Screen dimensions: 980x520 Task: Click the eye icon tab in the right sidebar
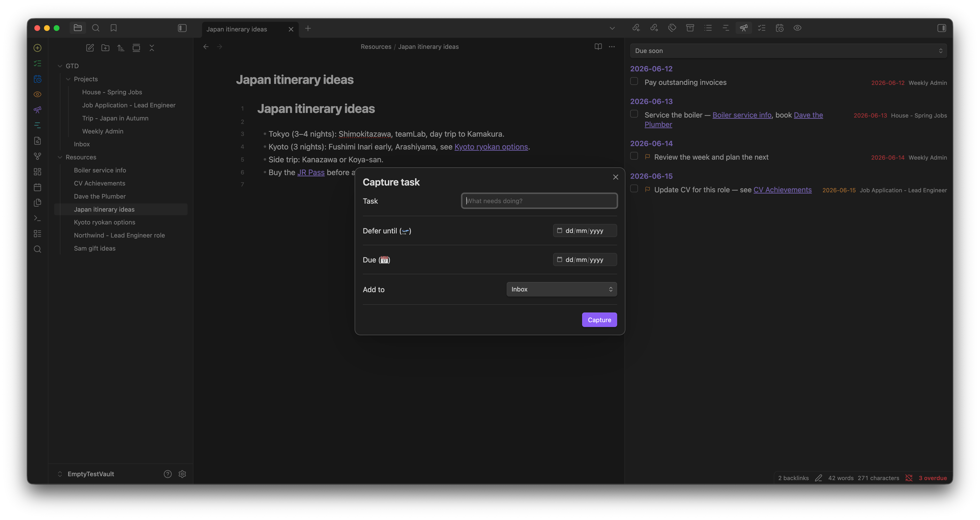797,28
